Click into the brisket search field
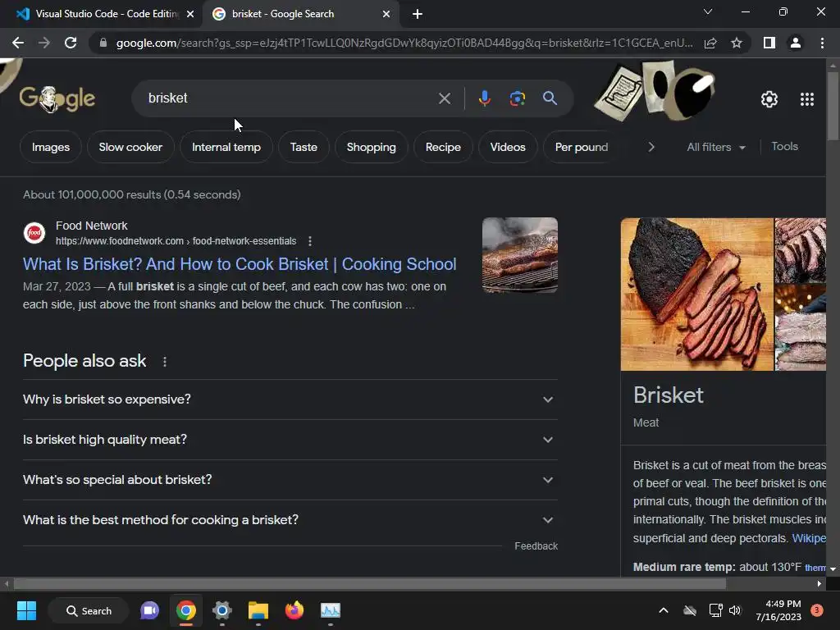The height and width of the screenshot is (630, 840). point(290,98)
